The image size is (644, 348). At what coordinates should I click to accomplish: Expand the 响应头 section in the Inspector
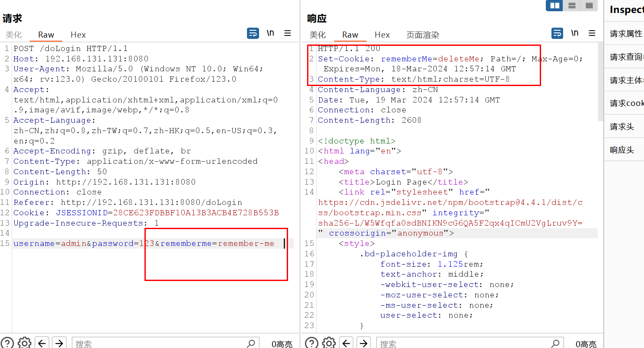point(624,150)
